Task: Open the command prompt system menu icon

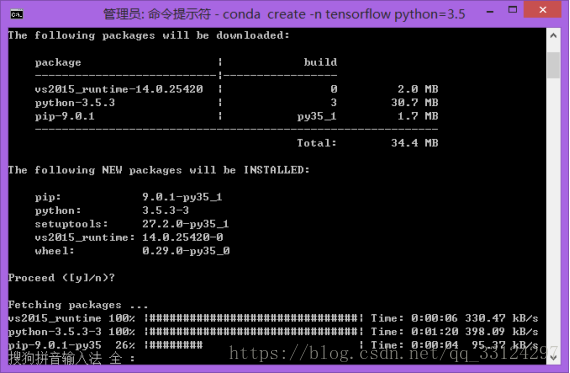Action: 17,14
